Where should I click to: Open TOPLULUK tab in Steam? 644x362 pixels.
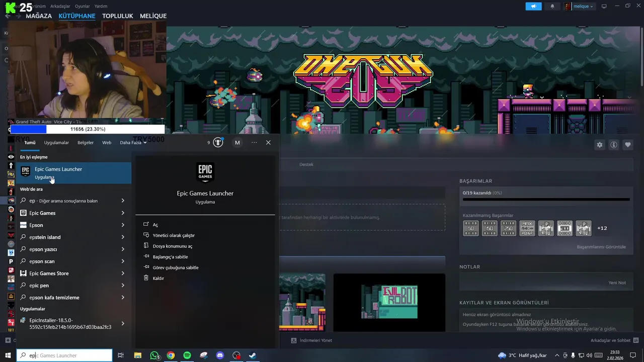118,16
